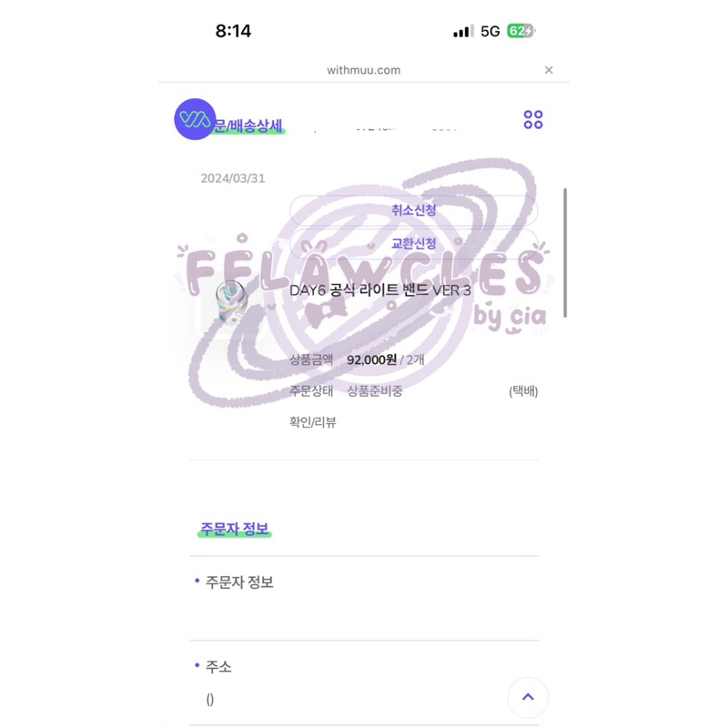Image resolution: width=728 pixels, height=728 pixels.
Task: Tap the battery indicator in status bar
Action: pos(520,31)
